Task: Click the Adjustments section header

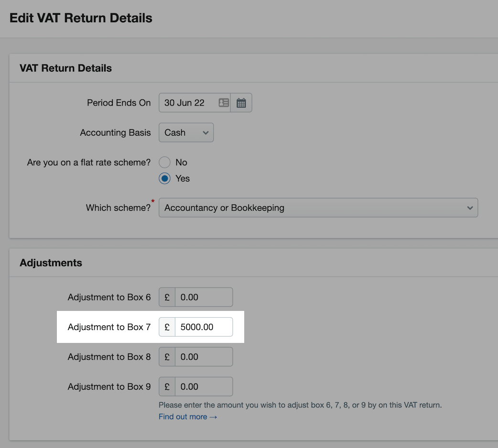Action: click(x=50, y=262)
